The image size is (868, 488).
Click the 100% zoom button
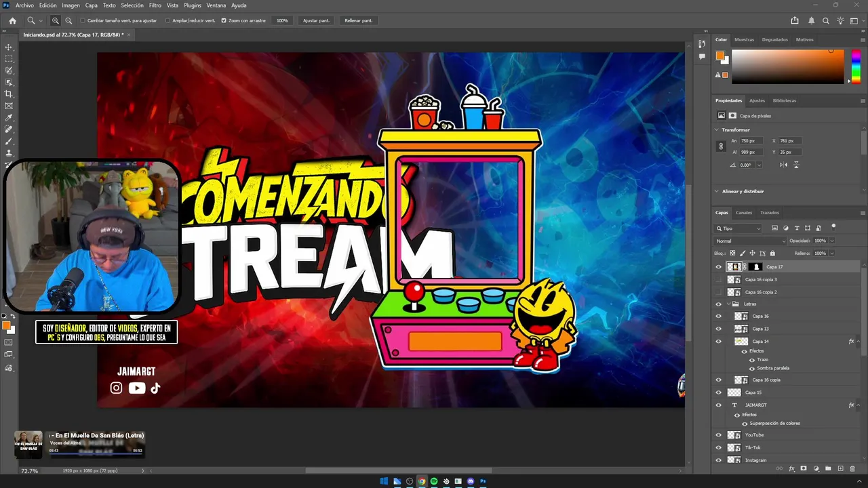[282, 20]
